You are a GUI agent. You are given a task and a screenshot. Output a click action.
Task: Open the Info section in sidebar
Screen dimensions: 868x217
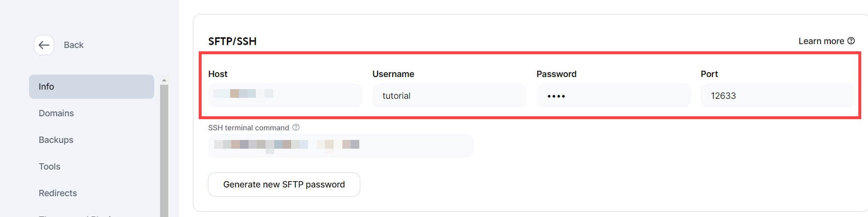pos(91,87)
